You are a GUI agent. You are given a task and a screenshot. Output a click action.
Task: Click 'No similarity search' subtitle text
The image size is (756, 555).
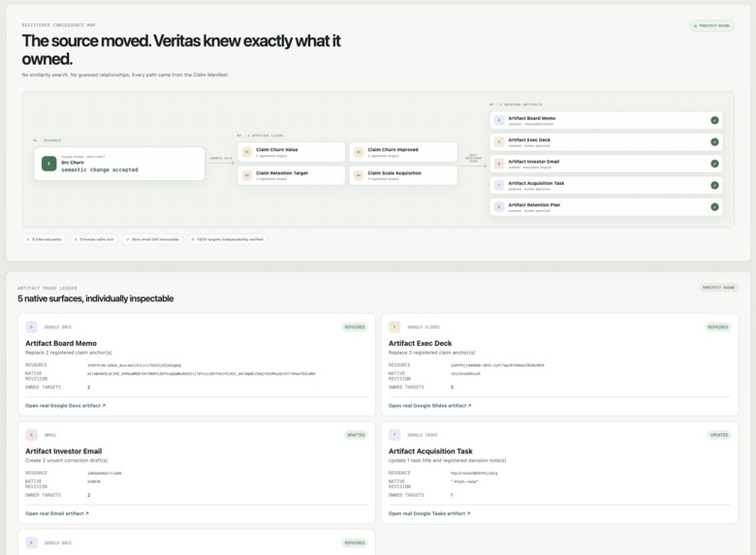[125, 75]
